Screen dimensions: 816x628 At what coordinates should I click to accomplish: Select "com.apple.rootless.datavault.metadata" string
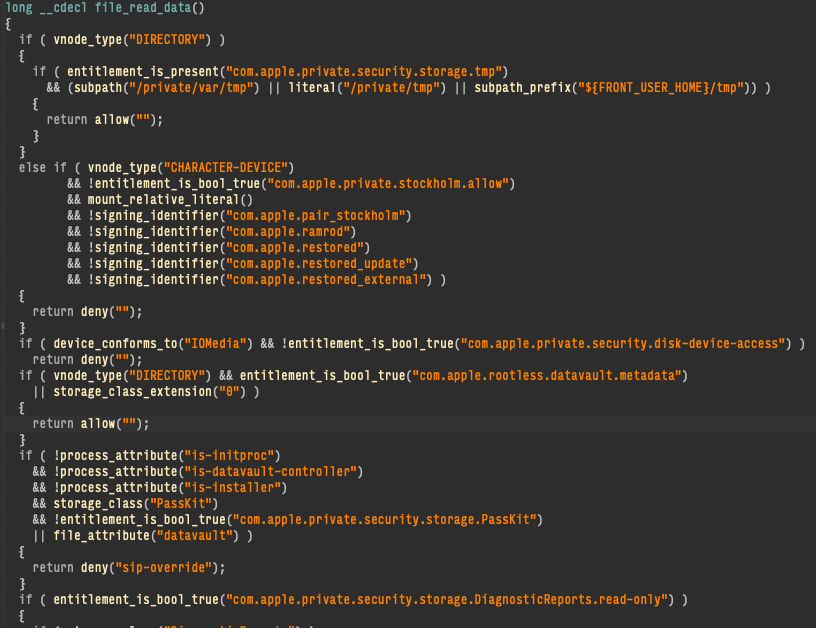tap(547, 376)
